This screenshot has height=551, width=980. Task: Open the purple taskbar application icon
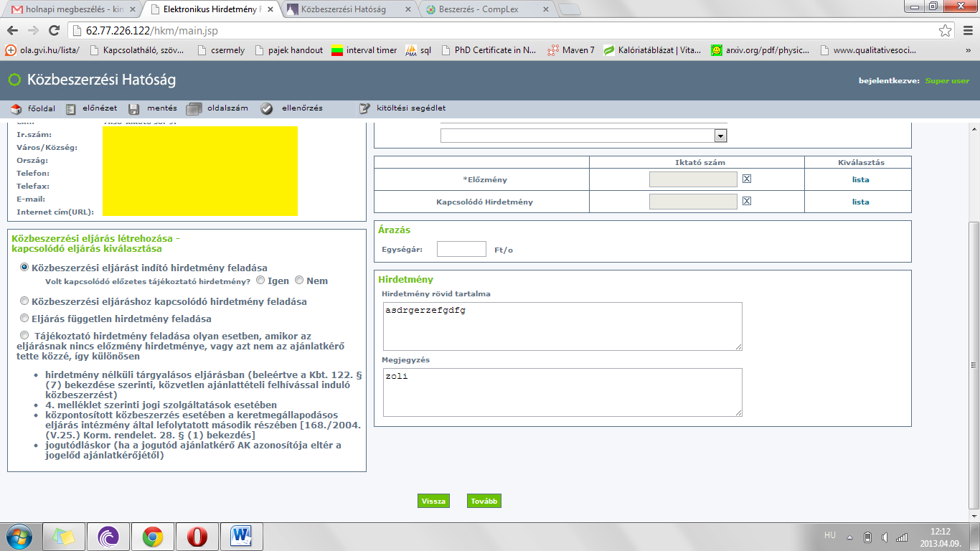pyautogui.click(x=108, y=537)
